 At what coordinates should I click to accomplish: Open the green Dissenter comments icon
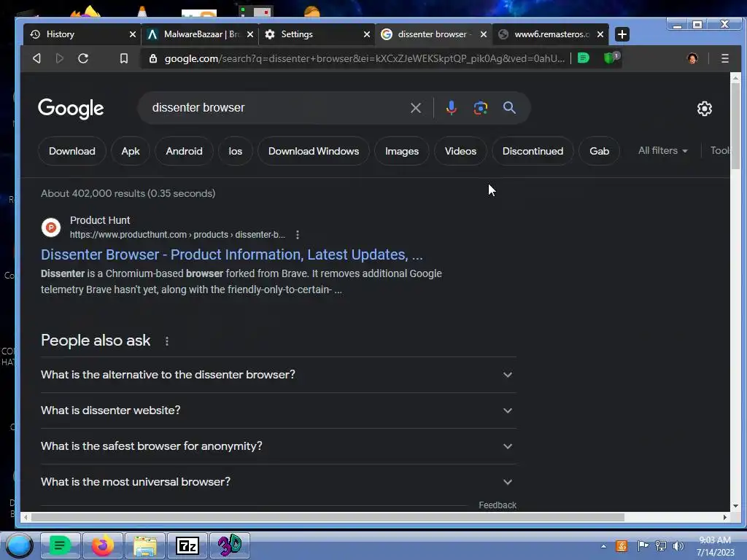tap(583, 58)
